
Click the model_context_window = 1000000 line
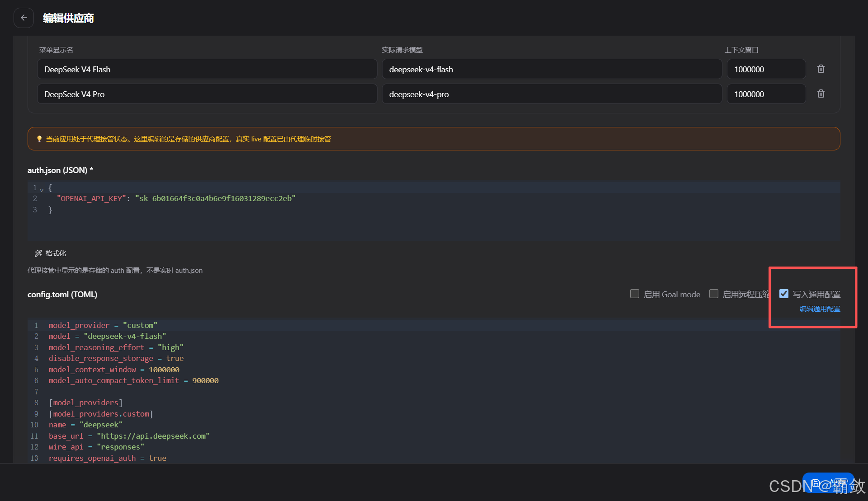click(x=114, y=370)
